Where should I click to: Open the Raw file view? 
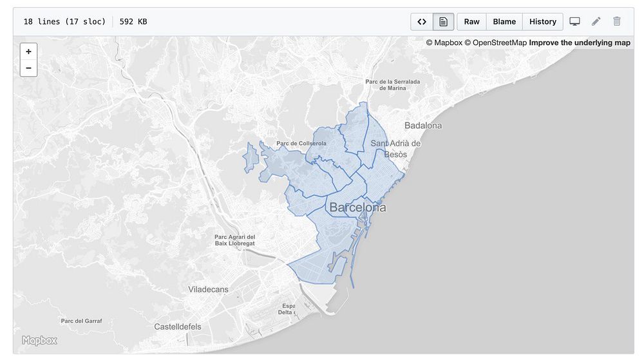(472, 22)
